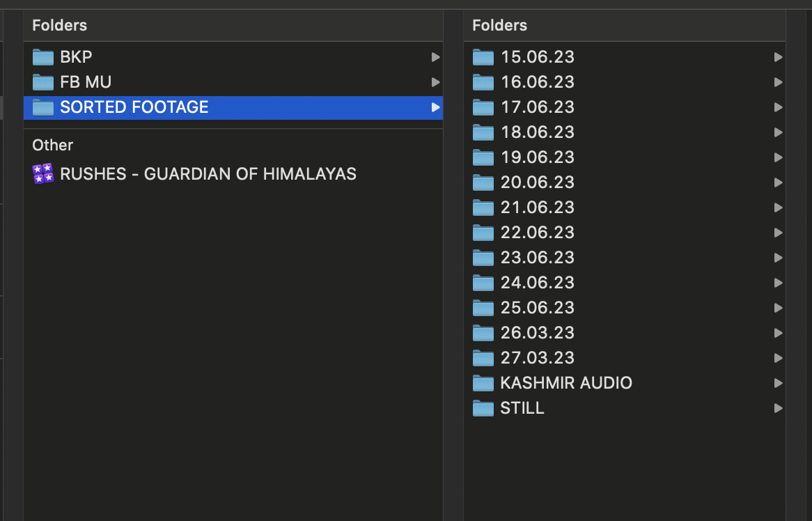Select the 19.06.23 folder entry
This screenshot has width=812, height=521.
pyautogui.click(x=537, y=157)
